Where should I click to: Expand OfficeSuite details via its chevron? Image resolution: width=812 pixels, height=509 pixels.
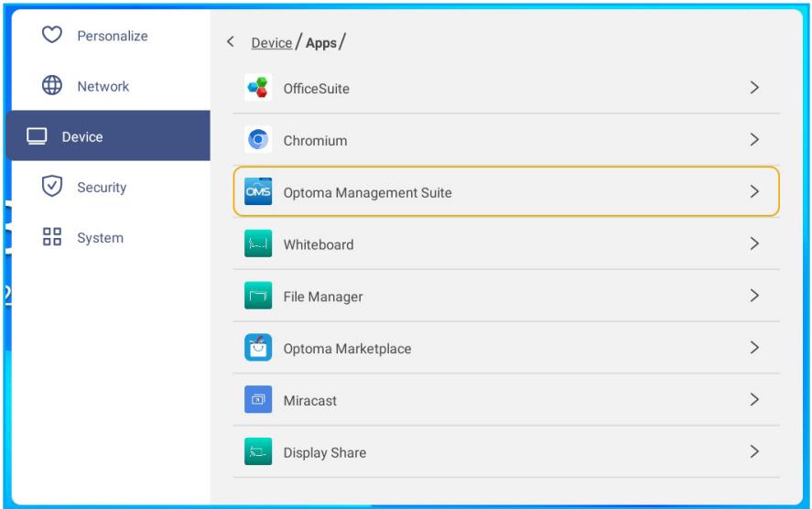(x=754, y=88)
